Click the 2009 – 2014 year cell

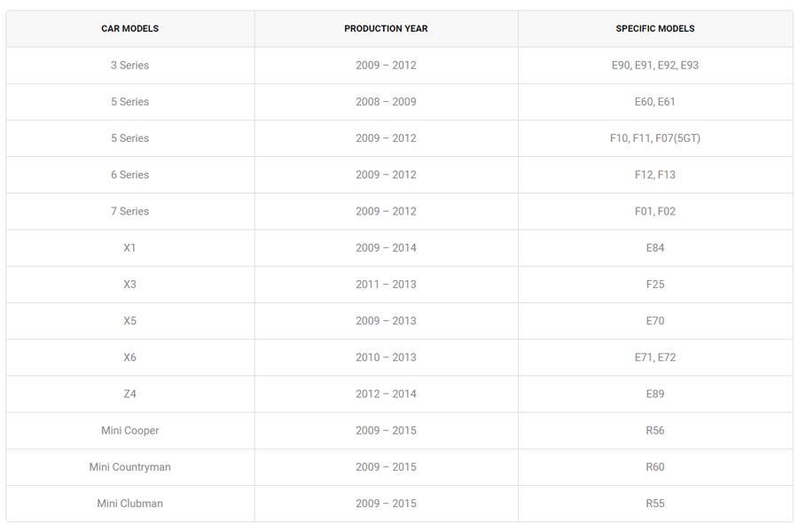(386, 248)
